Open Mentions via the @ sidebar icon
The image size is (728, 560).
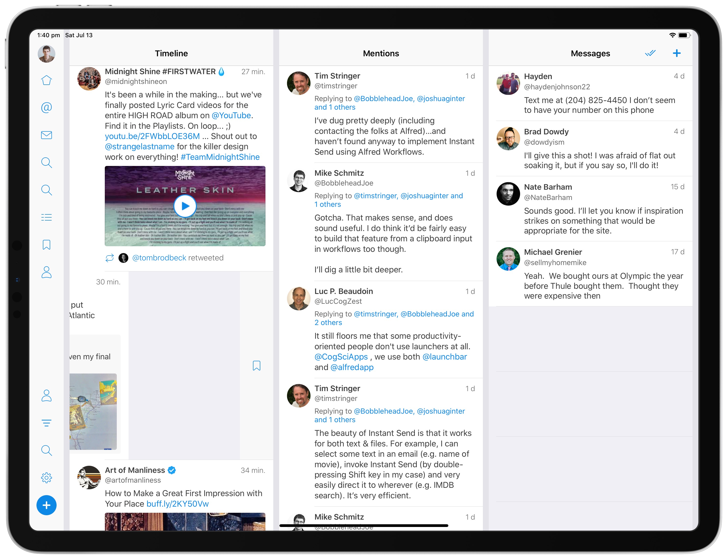coord(46,108)
